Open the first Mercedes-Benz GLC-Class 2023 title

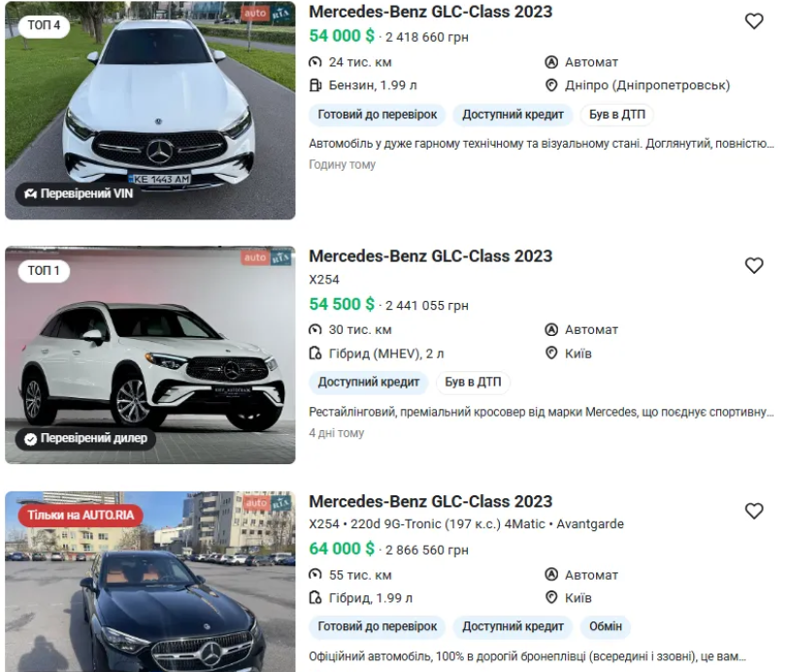click(430, 12)
